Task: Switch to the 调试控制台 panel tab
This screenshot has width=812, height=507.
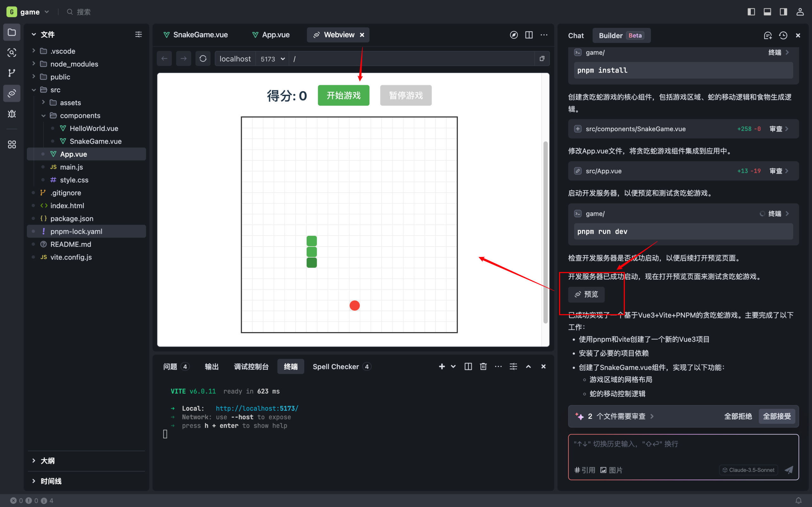Action: point(251,366)
